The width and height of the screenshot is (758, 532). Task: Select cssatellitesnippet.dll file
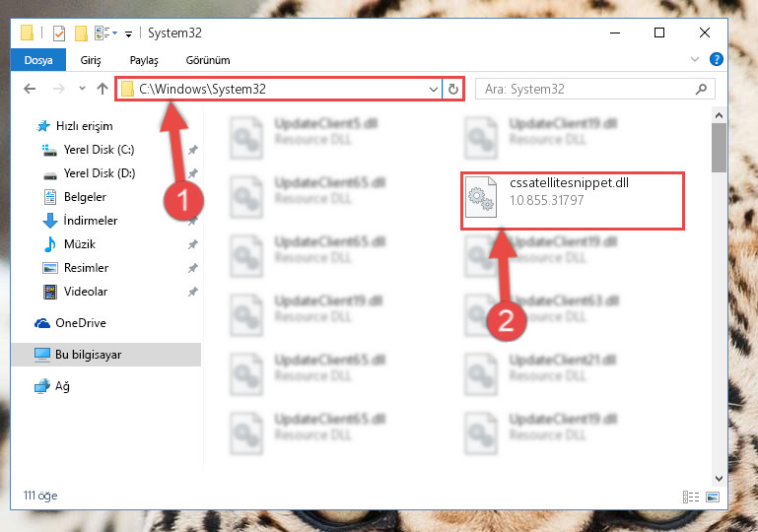pos(573,201)
